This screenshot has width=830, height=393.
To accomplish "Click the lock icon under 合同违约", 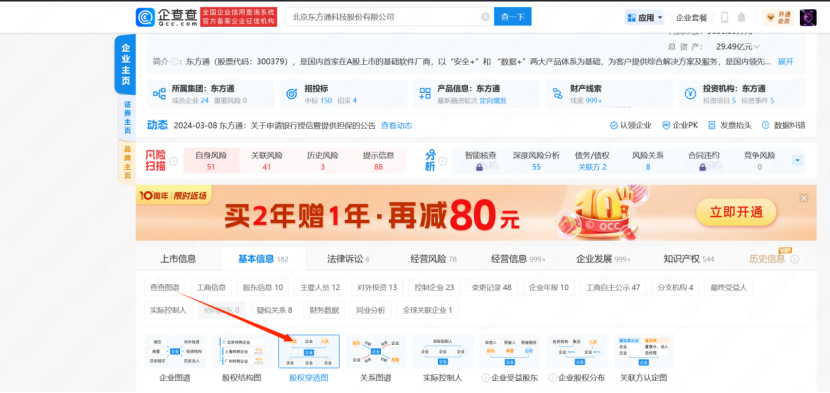I will 703,167.
